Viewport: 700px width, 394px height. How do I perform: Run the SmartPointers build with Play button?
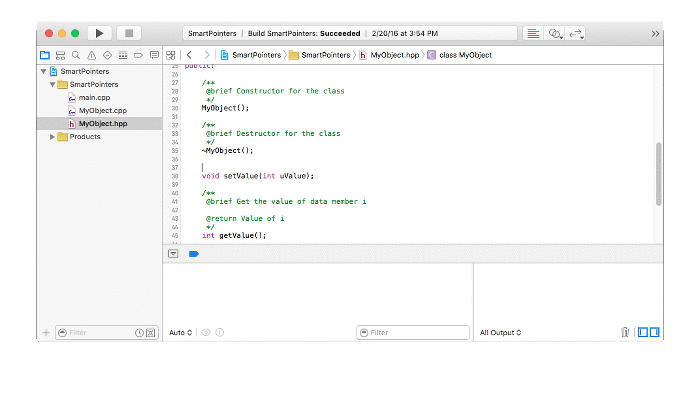tap(99, 33)
